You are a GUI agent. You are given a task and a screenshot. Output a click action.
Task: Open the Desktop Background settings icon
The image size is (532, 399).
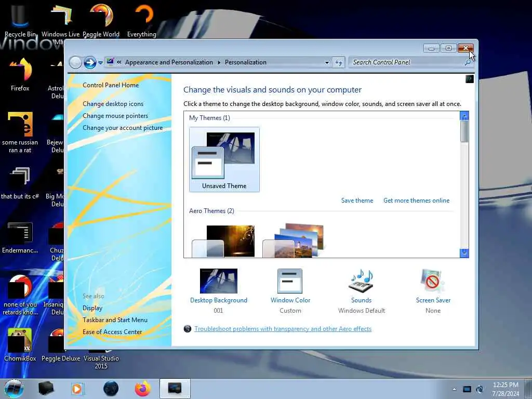click(219, 281)
